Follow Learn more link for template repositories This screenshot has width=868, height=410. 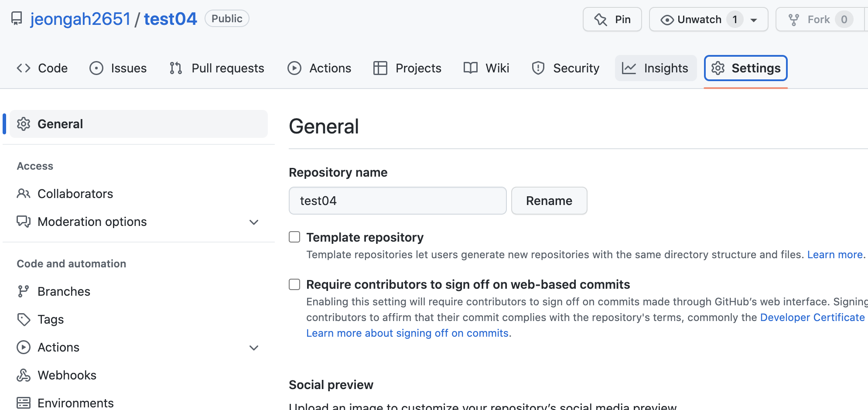tap(835, 255)
